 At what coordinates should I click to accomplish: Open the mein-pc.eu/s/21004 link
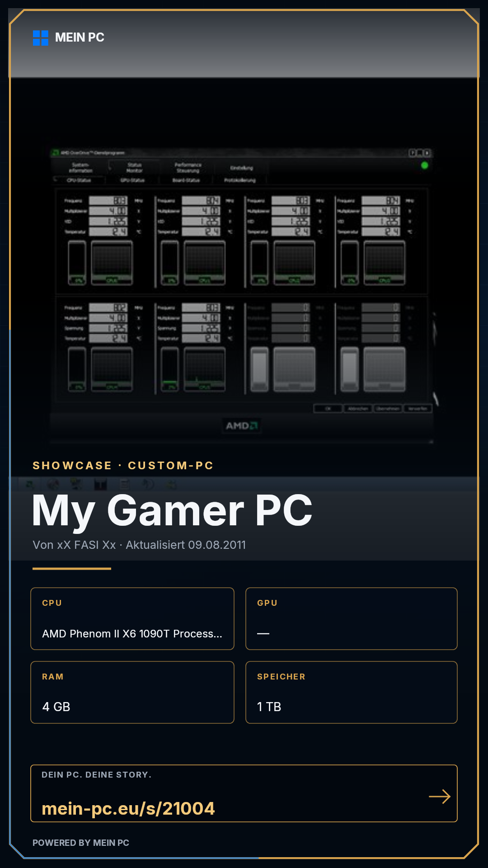pyautogui.click(x=128, y=808)
